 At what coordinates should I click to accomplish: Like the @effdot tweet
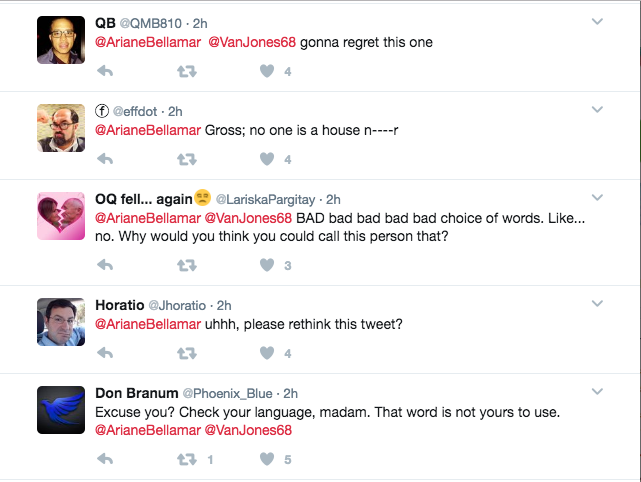coord(267,159)
